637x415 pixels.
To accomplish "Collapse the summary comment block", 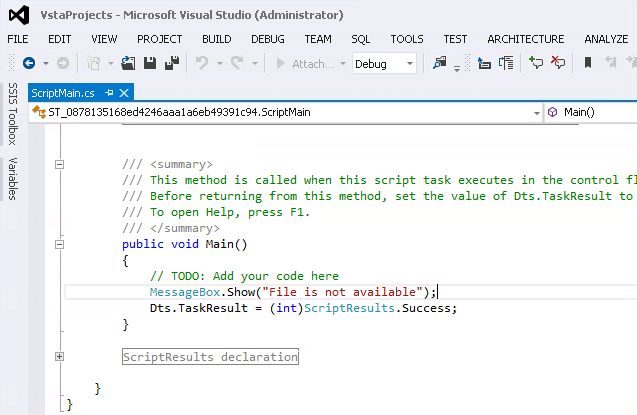I will point(60,165).
